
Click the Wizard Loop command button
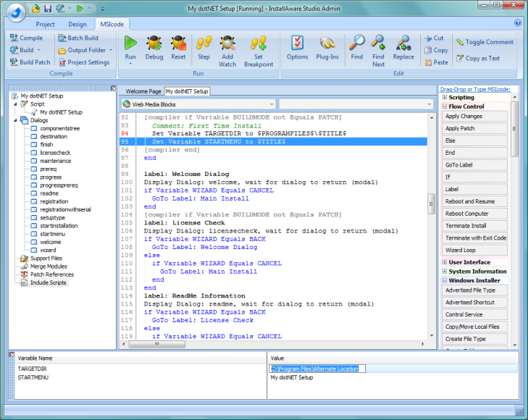[x=474, y=250]
